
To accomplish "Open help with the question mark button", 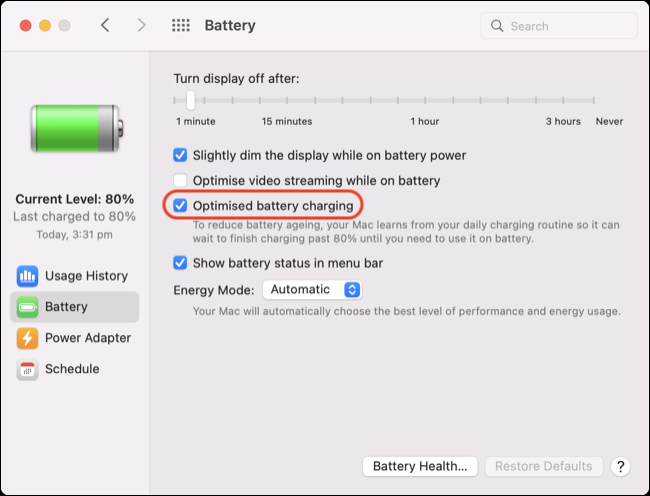I will 620,467.
